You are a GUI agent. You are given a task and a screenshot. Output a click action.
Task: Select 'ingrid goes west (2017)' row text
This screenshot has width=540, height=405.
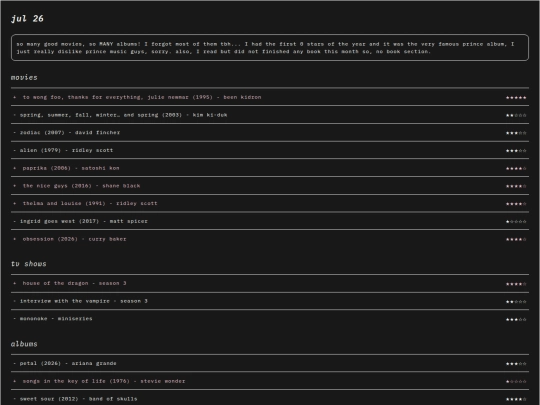click(84, 221)
